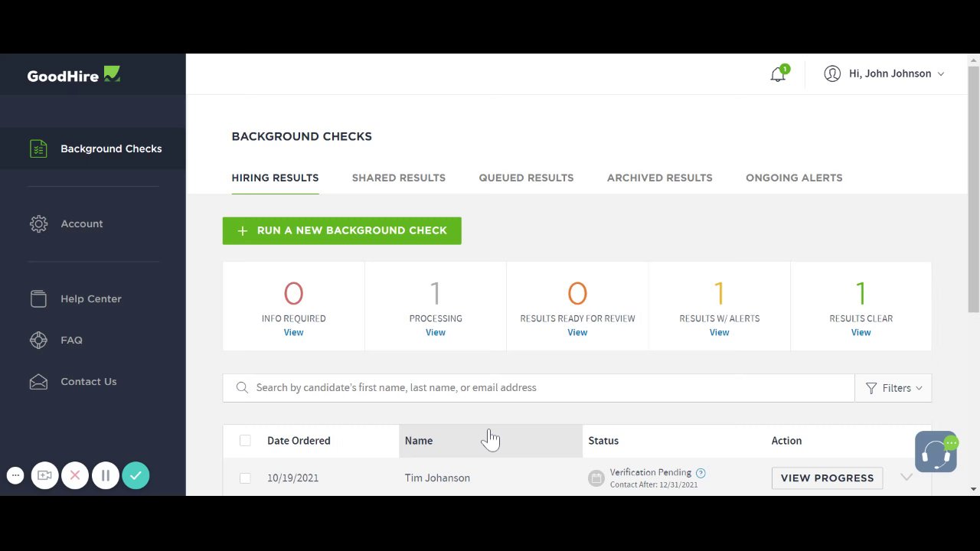Click the candidate search field
The image size is (980, 551).
coord(538,388)
